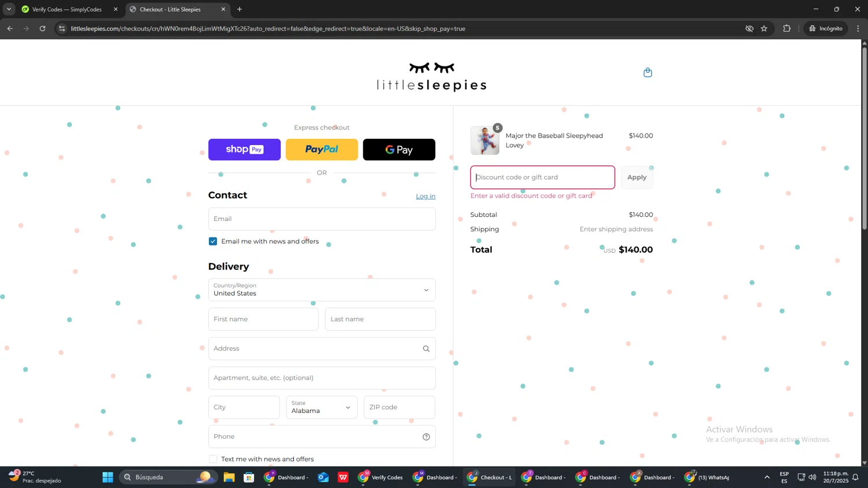Click the 'Enter shipping address' text
This screenshot has height=488, width=868.
[x=616, y=230]
